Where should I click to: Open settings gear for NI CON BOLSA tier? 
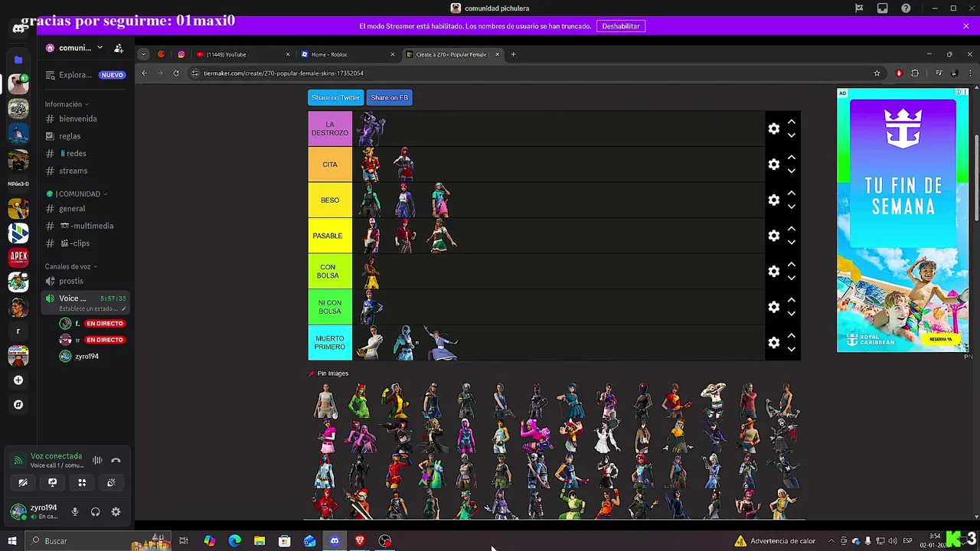pyautogui.click(x=773, y=307)
